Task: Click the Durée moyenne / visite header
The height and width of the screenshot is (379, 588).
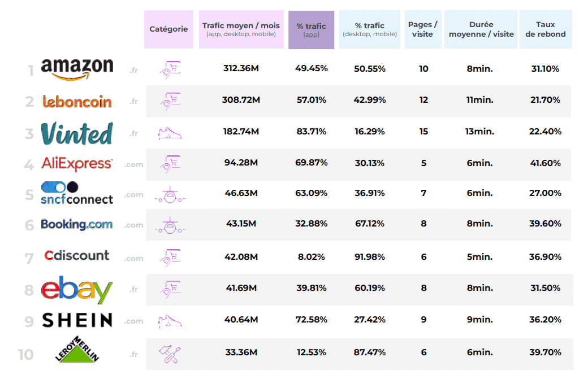Action: tap(481, 29)
